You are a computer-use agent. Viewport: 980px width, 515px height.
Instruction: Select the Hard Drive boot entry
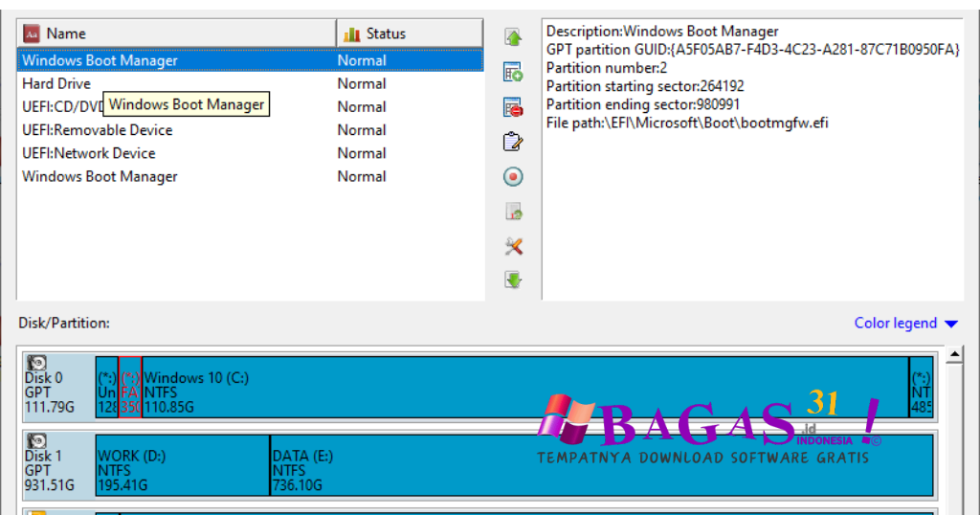click(x=250, y=83)
